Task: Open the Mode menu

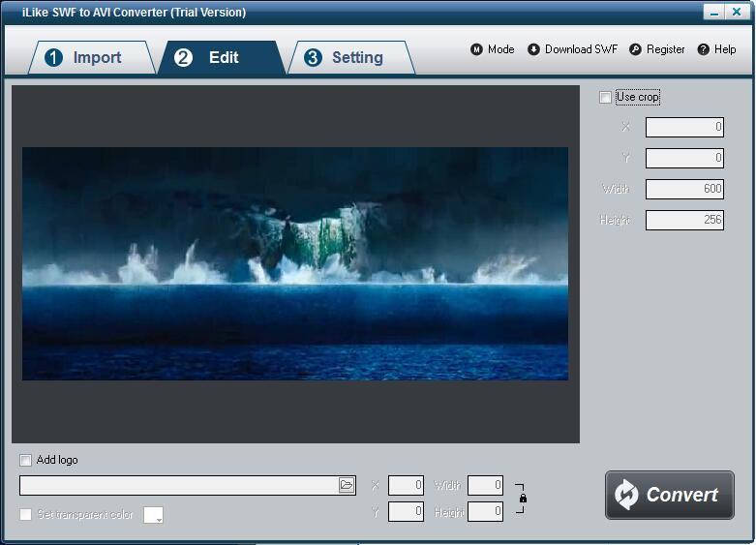Action: pyautogui.click(x=493, y=49)
